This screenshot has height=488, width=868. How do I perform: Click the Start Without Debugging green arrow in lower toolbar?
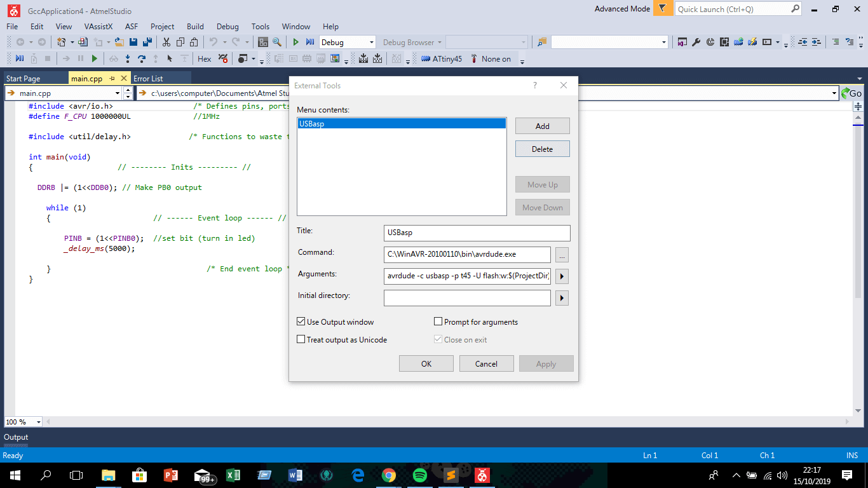tap(95, 58)
